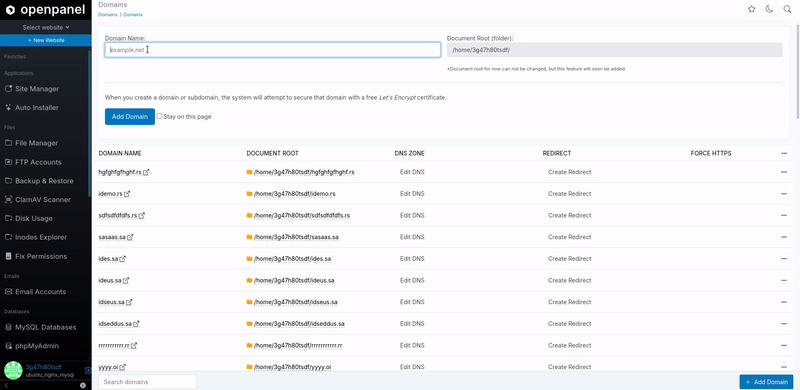Open Fix Permissions tool
This screenshot has width=800, height=390.
36,256
